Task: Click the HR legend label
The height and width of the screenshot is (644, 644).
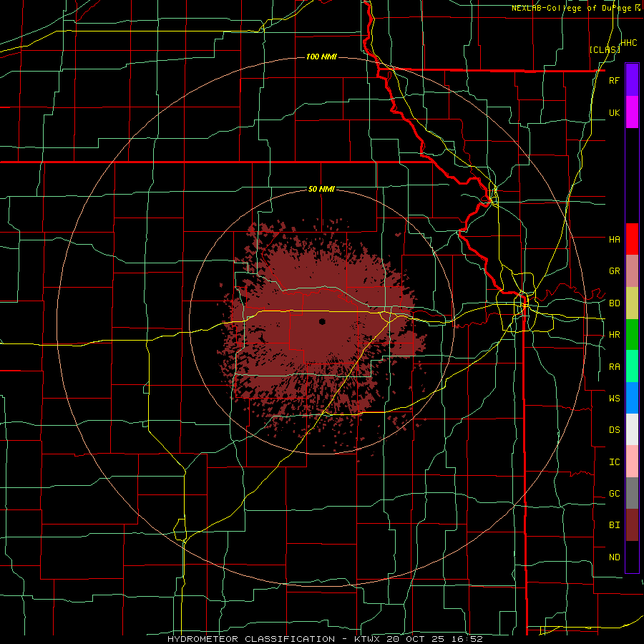Action: (x=614, y=335)
